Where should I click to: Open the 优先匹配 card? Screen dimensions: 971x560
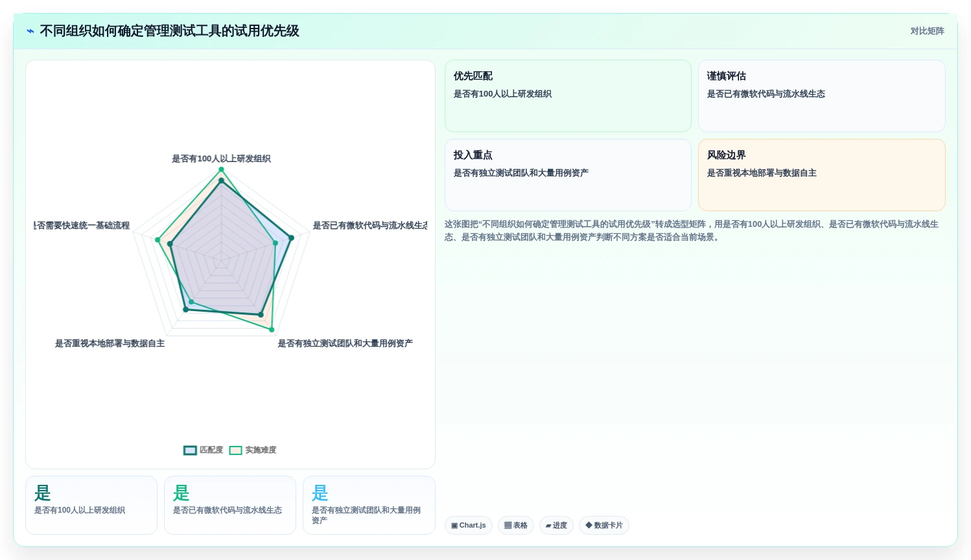tap(568, 96)
